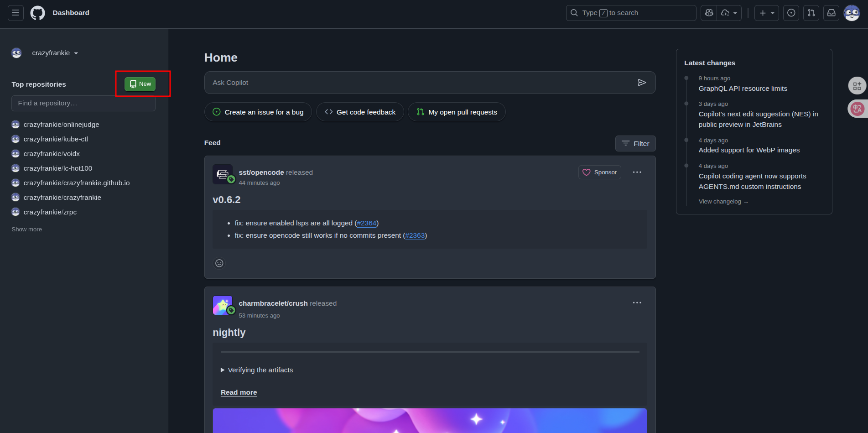The image size is (868, 433).
Task: Open the crazyfrankie account switcher dropdown
Action: click(x=55, y=53)
